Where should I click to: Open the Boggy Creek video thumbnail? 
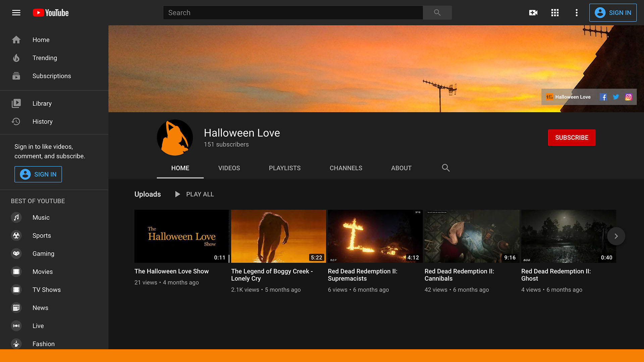click(278, 236)
